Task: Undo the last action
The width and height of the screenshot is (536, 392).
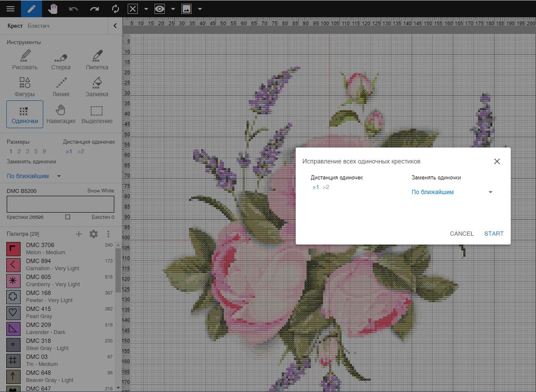Action: point(74,8)
